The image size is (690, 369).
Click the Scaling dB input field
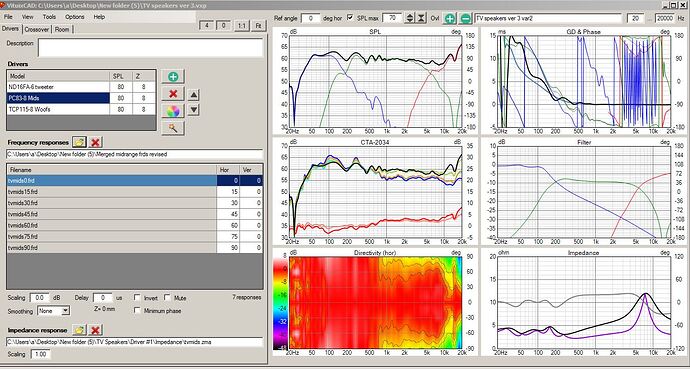tap(39, 298)
